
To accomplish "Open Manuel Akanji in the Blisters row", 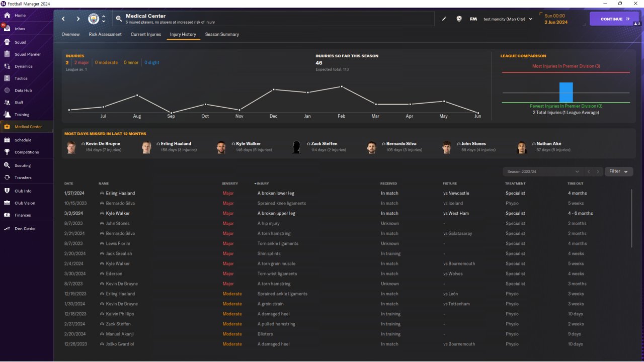I will pyautogui.click(x=120, y=334).
